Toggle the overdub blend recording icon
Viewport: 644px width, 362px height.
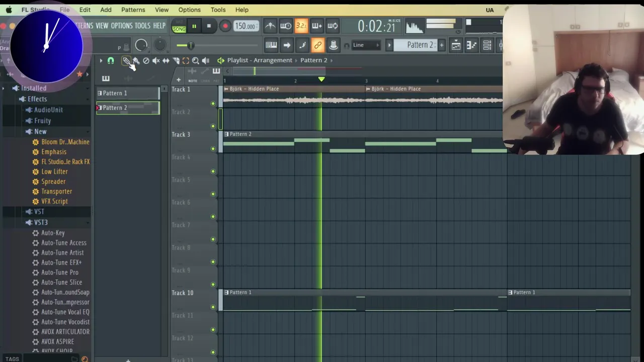pyautogui.click(x=317, y=26)
